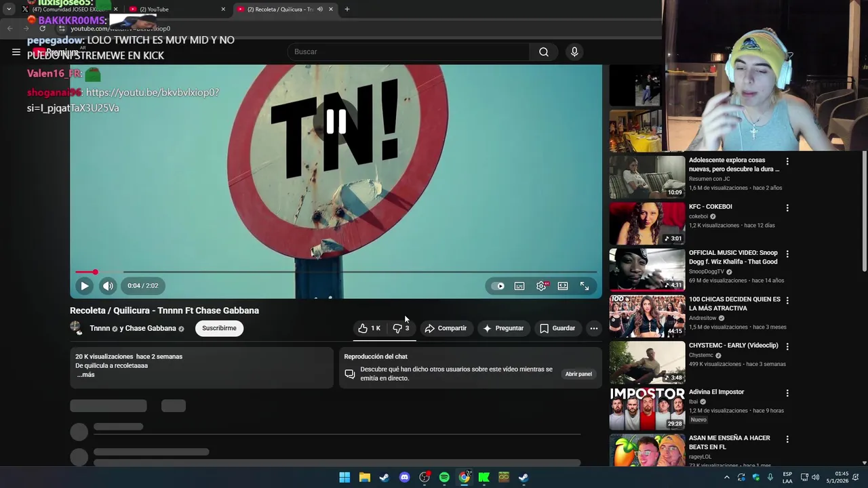Open the tab search chevron dropdown
This screenshot has height=488, width=868.
point(9,9)
